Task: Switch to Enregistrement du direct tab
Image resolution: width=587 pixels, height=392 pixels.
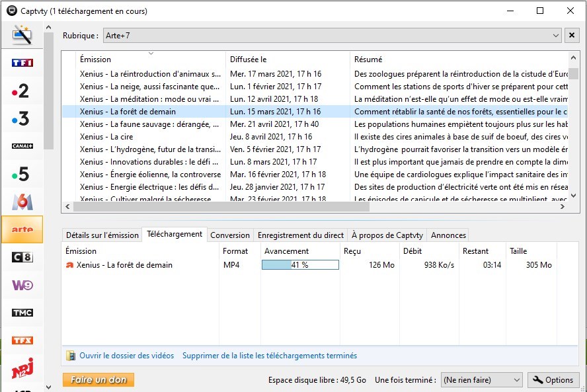Action: click(x=301, y=235)
